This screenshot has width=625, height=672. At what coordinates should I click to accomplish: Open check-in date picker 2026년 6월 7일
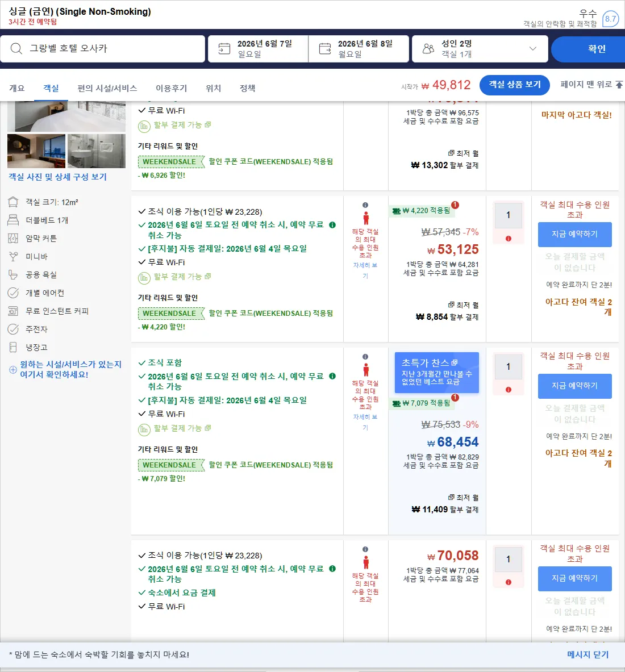[x=258, y=49]
